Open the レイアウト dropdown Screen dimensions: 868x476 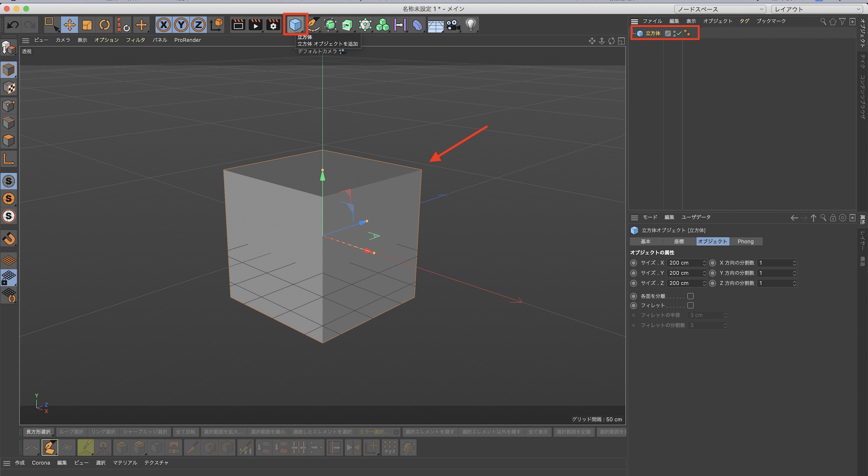(816, 9)
